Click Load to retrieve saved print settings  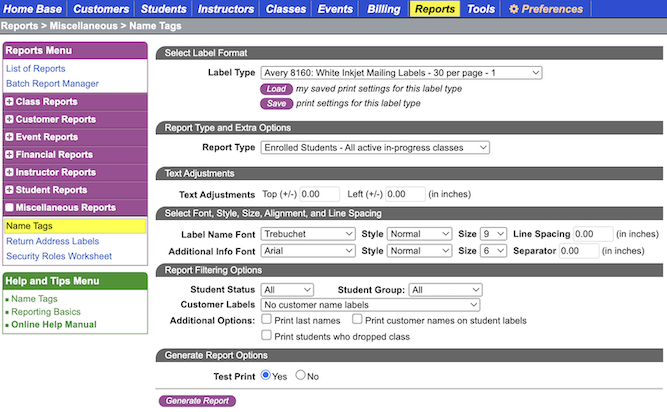click(x=275, y=89)
